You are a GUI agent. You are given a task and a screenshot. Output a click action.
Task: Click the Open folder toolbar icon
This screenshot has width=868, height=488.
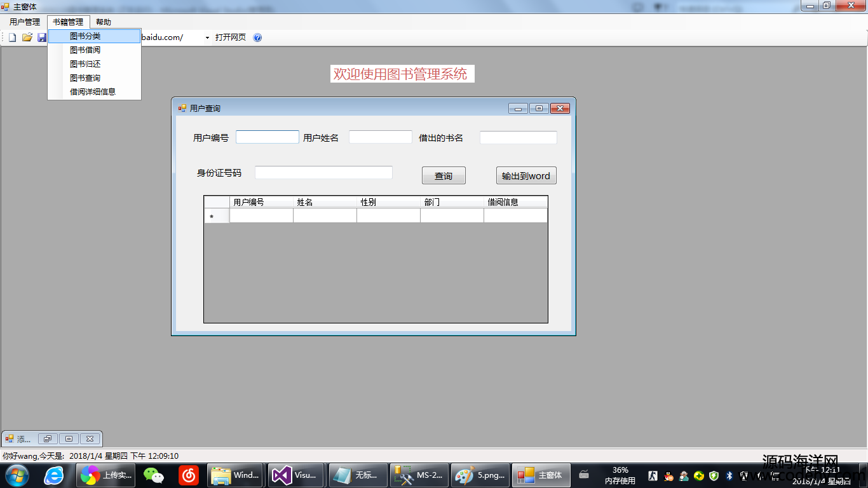pyautogui.click(x=27, y=37)
